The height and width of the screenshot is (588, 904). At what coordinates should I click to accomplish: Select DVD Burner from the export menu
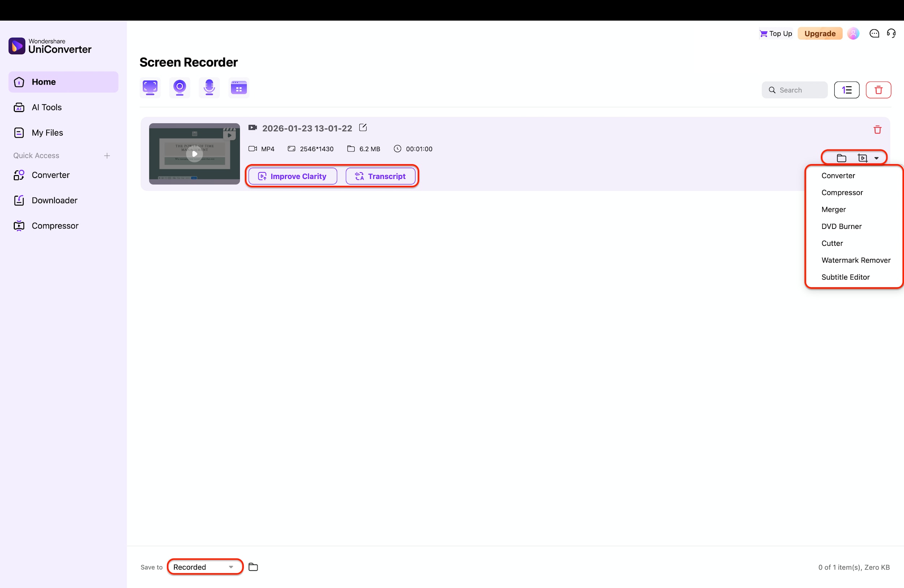pos(842,226)
